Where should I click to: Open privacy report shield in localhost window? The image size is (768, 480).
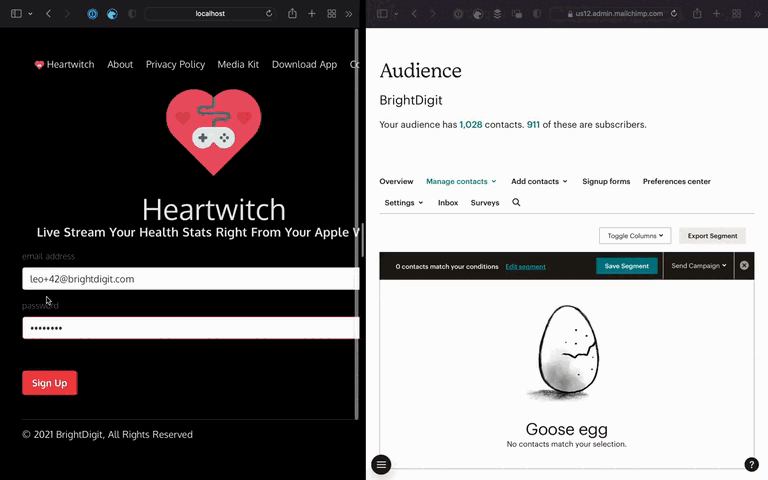tap(132, 14)
